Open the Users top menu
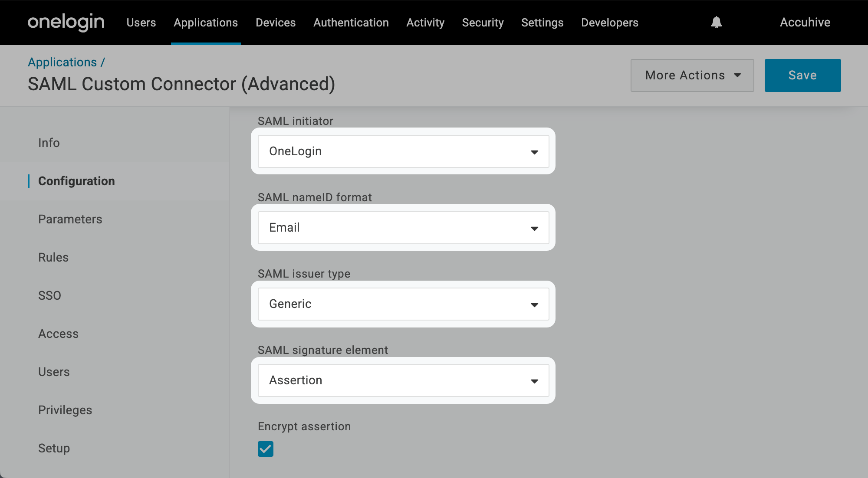Viewport: 868px width, 478px height. (x=141, y=23)
